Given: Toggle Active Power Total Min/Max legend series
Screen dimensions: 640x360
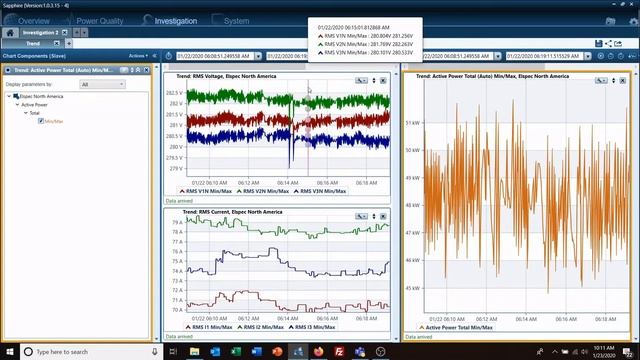Looking at the screenshot, I should point(456,327).
